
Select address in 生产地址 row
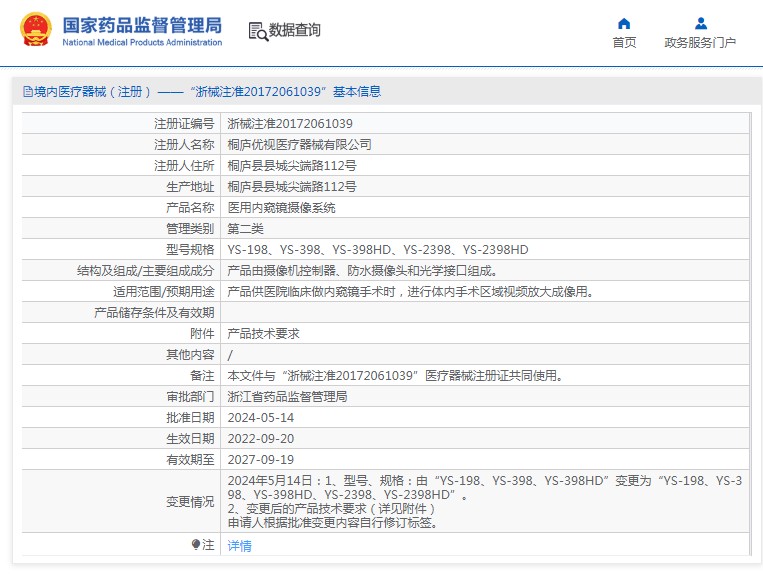click(x=291, y=186)
